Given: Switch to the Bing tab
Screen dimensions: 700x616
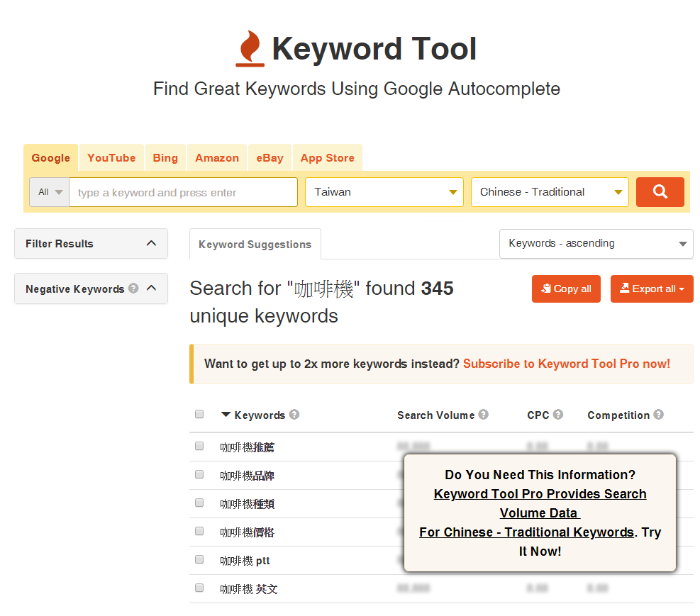Looking at the screenshot, I should click(165, 158).
